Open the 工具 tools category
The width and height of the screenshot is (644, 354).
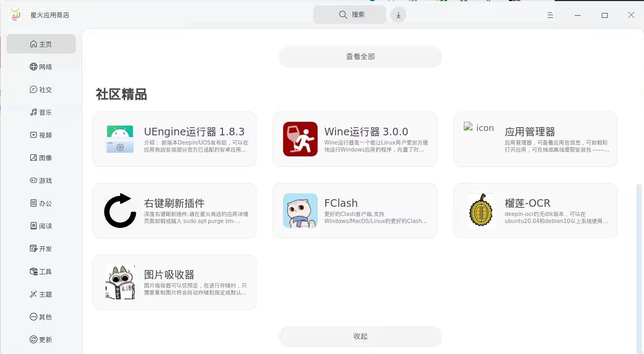point(41,272)
